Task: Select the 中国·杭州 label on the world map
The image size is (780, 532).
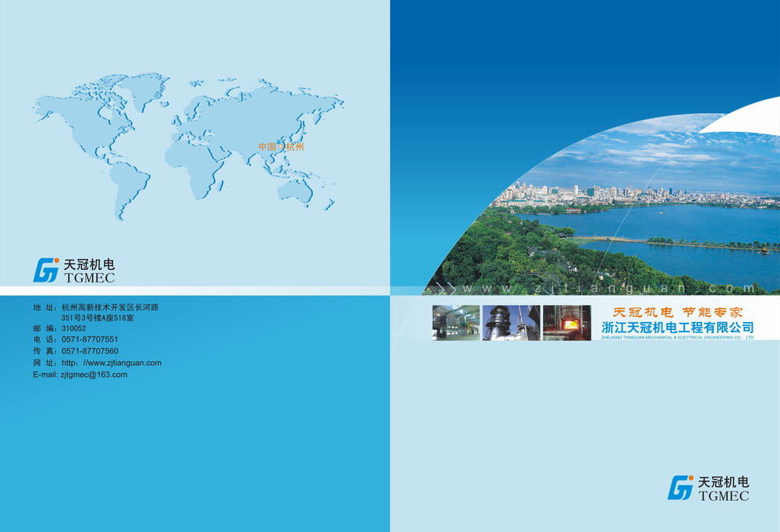Action: (x=281, y=147)
